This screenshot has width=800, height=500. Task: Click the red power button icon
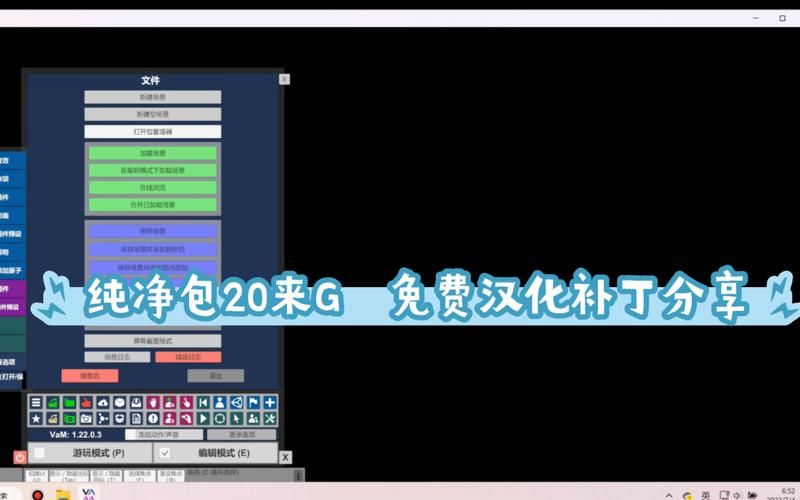[x=19, y=457]
